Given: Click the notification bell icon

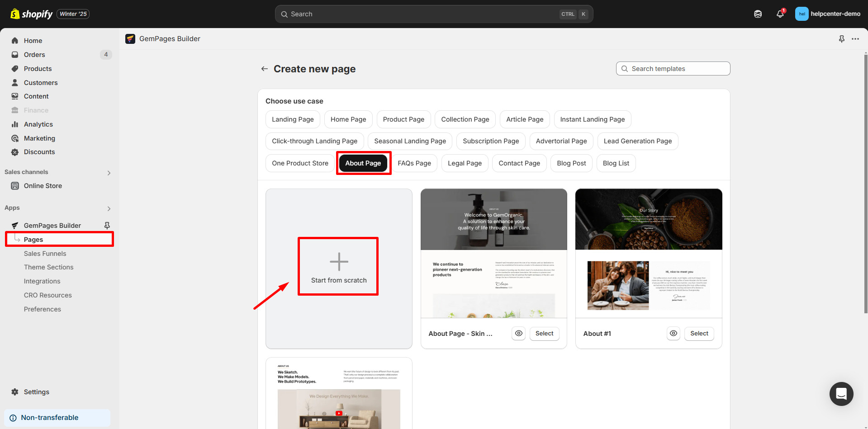Looking at the screenshot, I should [x=780, y=14].
